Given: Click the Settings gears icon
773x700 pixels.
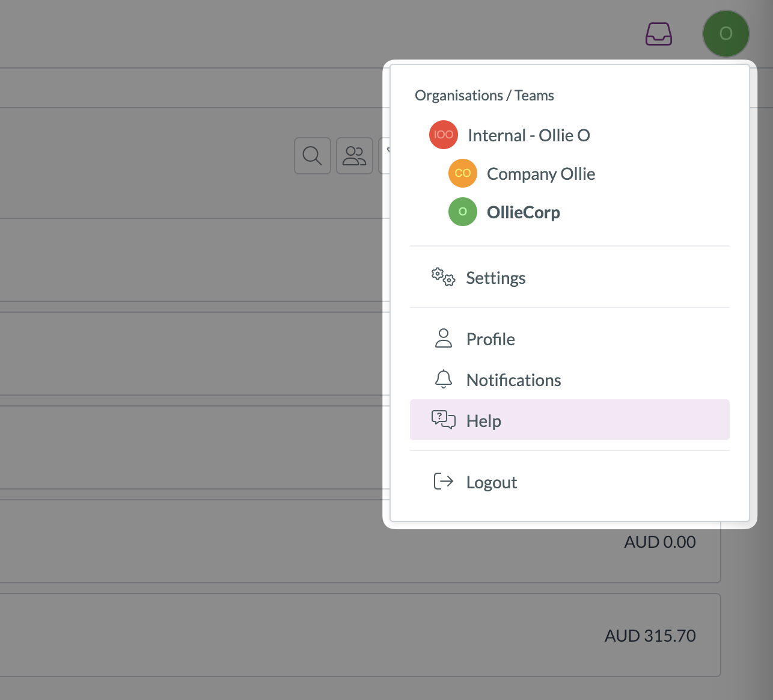Looking at the screenshot, I should pos(444,277).
